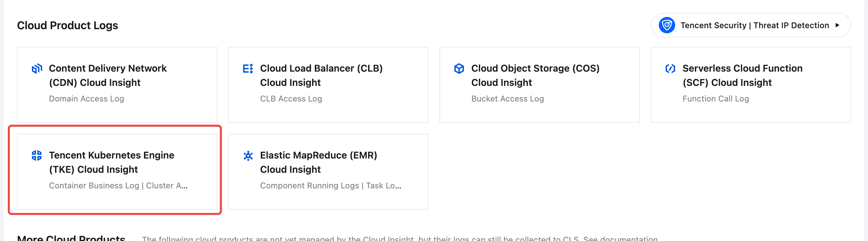This screenshot has width=868, height=241.
Task: Click the Bucket Access Log subtitle
Action: point(508,99)
